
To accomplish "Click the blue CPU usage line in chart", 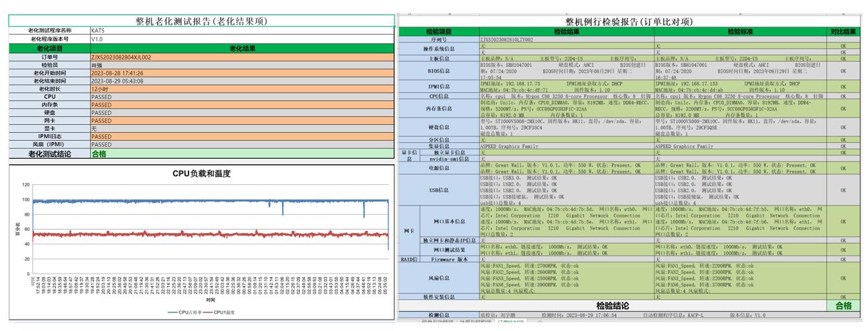I will coord(167,201).
